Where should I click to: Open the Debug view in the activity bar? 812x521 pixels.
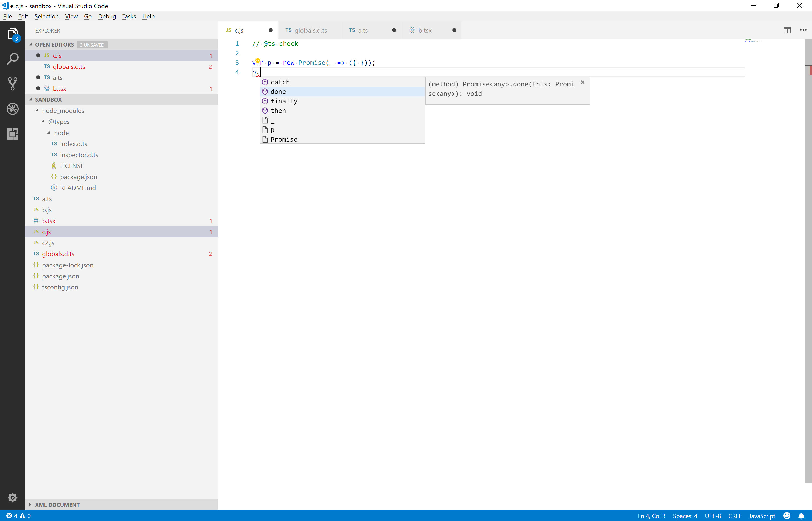[x=13, y=109]
